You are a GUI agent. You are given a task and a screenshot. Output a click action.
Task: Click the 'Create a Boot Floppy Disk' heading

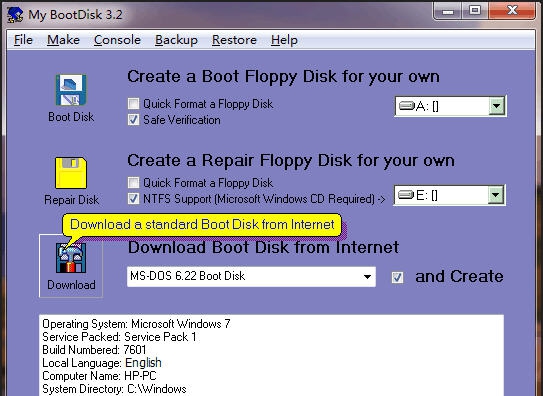(x=283, y=76)
